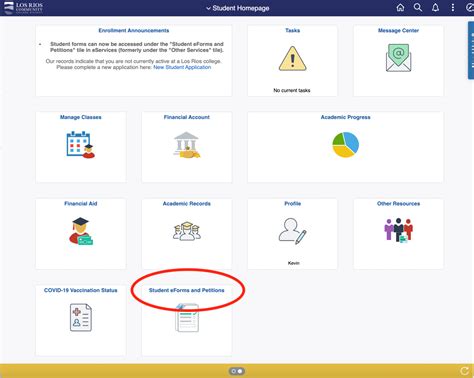Image resolution: width=474 pixels, height=378 pixels.
Task: Click the Tasks tile title
Action: [292, 30]
